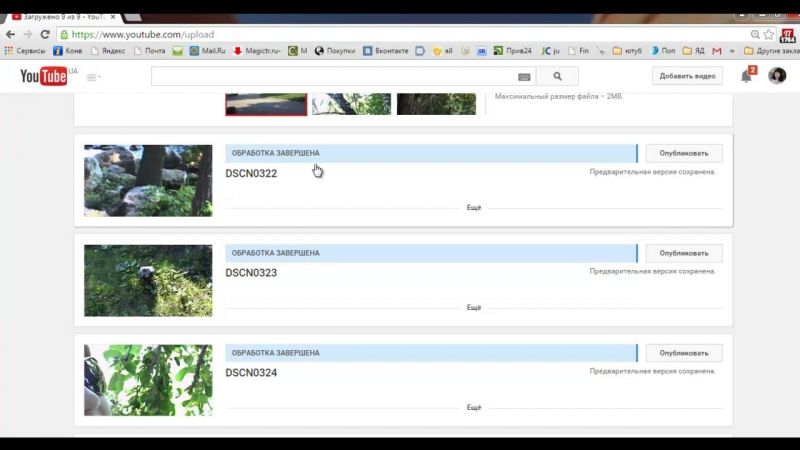Publish the DSCN0322 video
Screen dimensions: 800x450
click(683, 153)
